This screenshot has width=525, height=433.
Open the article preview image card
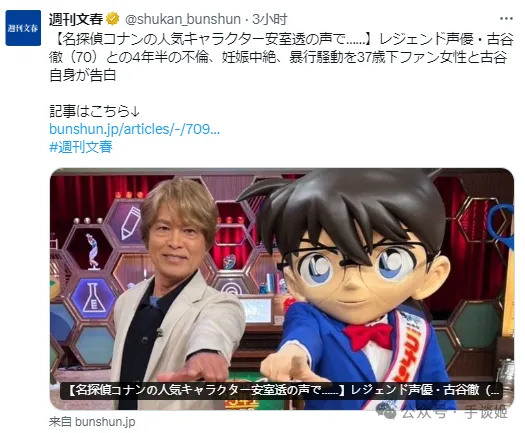(x=282, y=289)
